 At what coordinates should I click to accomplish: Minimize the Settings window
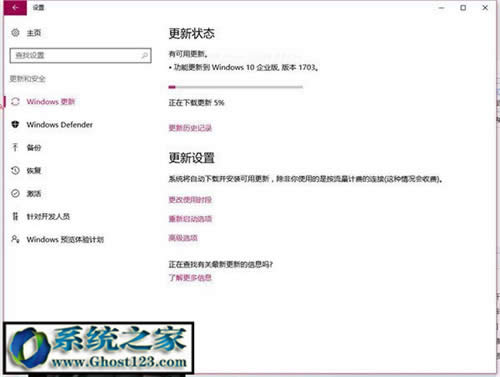point(442,8)
